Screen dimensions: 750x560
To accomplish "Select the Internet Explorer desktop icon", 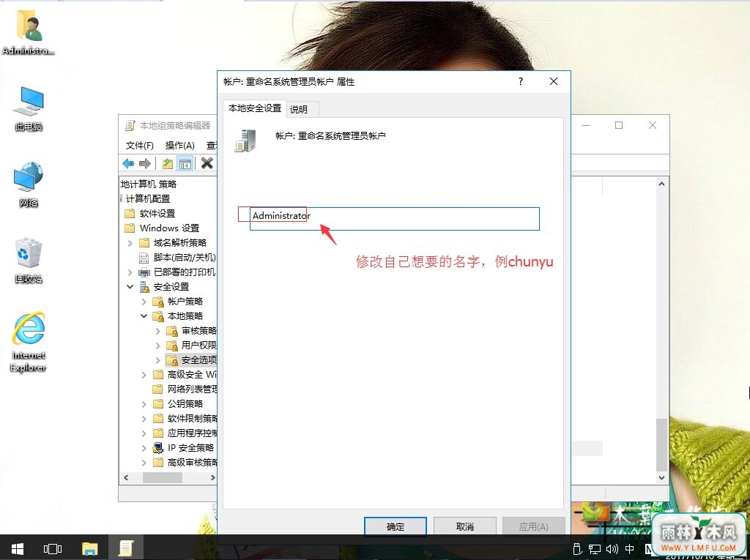I will tap(29, 342).
